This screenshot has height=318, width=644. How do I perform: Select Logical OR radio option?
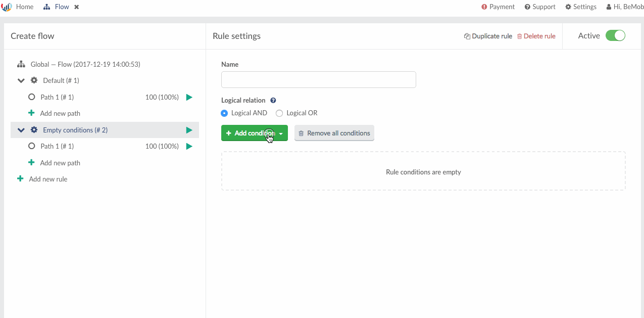click(279, 113)
